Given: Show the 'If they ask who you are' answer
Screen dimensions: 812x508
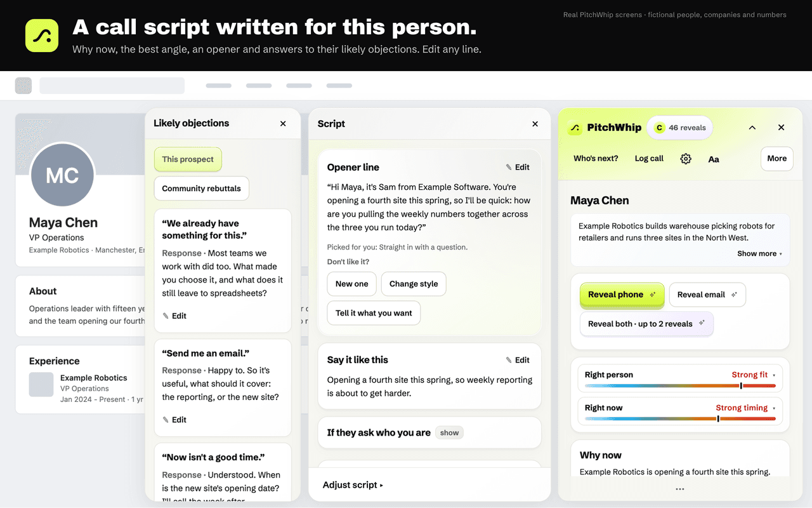Looking at the screenshot, I should [x=450, y=433].
